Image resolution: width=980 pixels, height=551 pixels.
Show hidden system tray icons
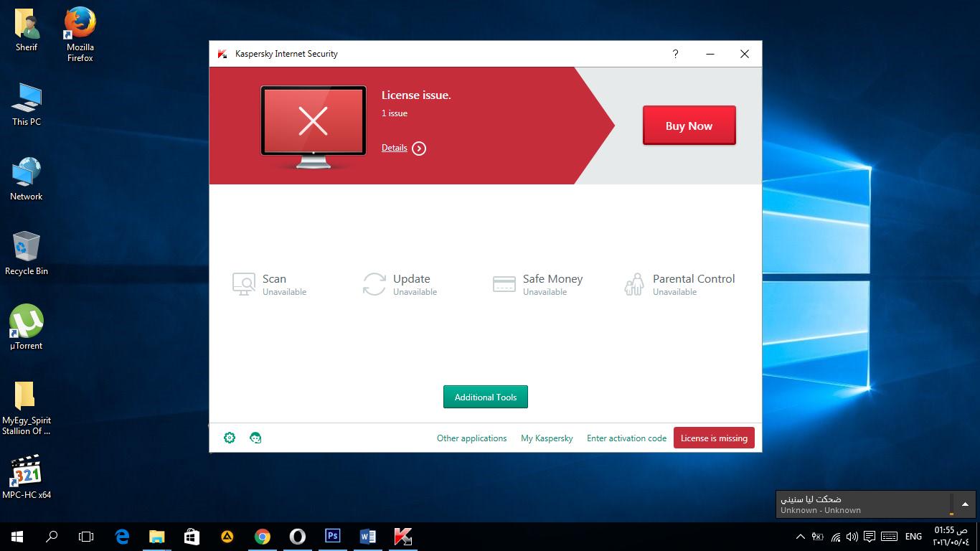(x=801, y=537)
